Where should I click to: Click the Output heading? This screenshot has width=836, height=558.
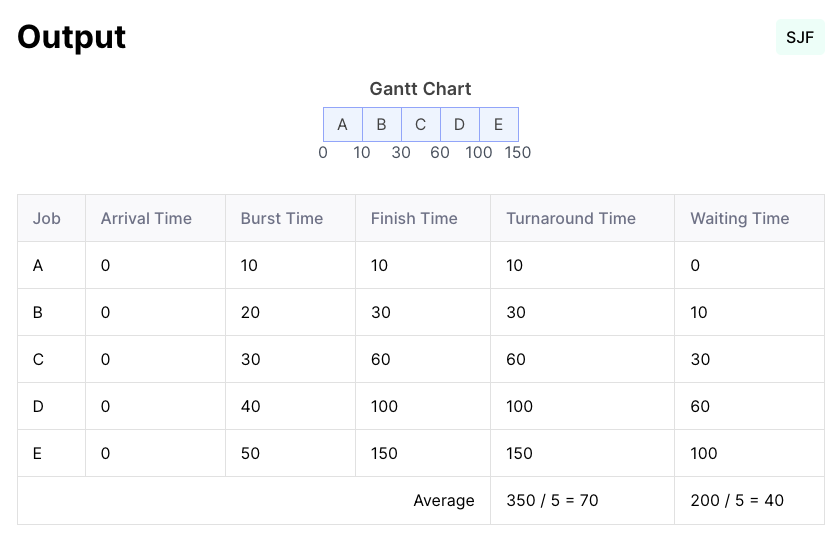pos(71,37)
